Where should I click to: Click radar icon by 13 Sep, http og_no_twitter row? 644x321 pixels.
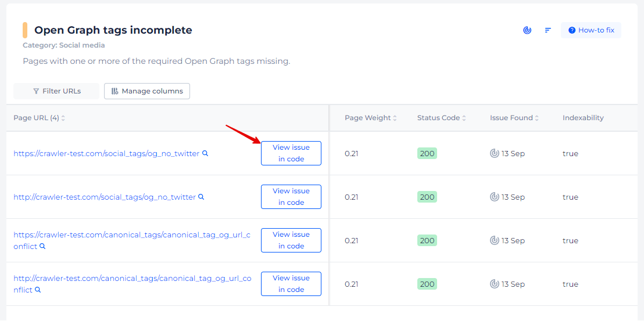click(495, 197)
